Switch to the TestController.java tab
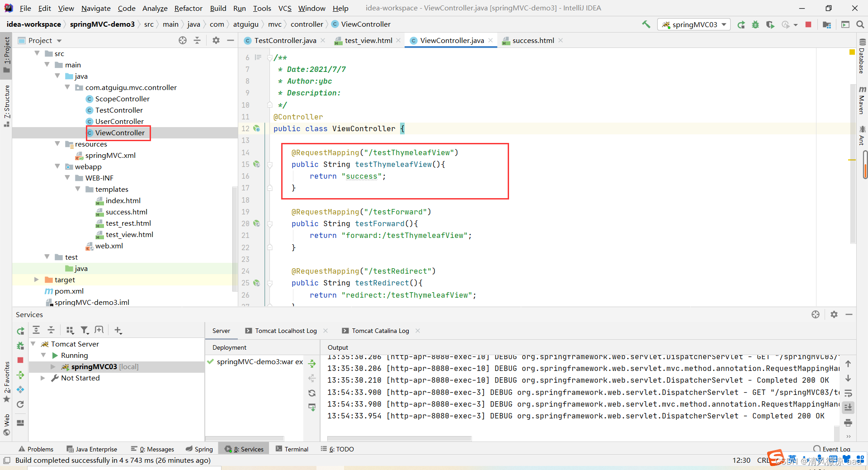 pos(285,40)
